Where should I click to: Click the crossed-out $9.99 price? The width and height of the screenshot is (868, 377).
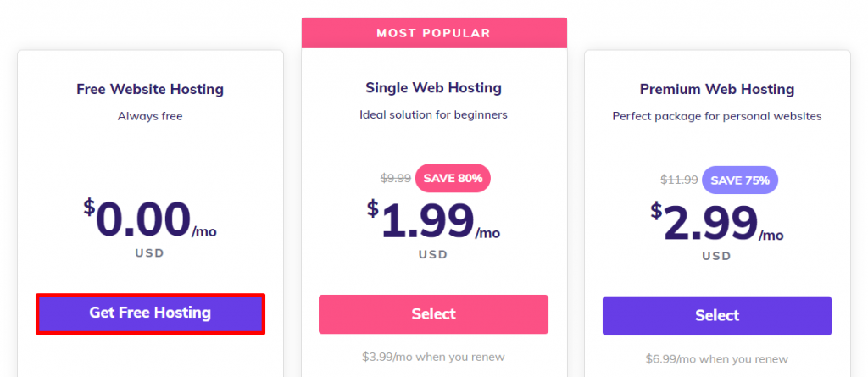[396, 178]
